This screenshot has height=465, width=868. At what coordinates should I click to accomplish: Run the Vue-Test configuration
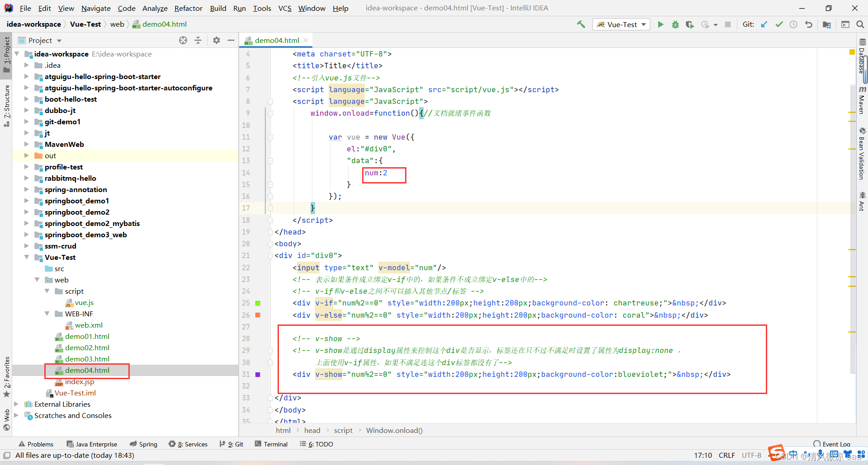(x=660, y=24)
